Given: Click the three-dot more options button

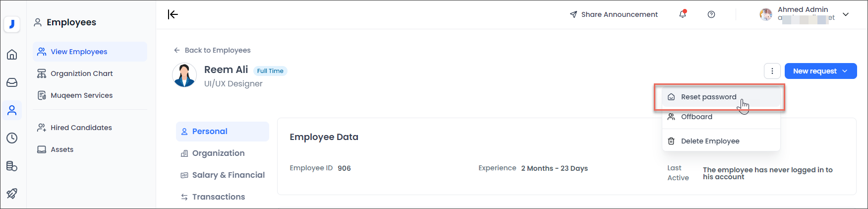Looking at the screenshot, I should coord(772,71).
